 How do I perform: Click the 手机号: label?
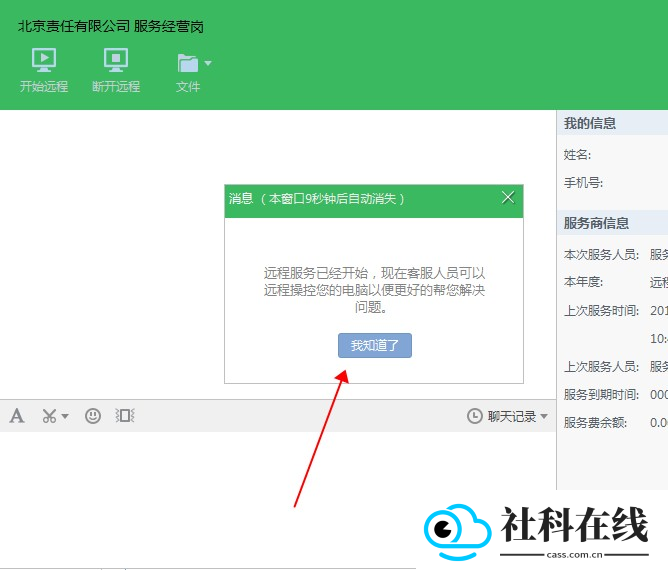tap(583, 183)
